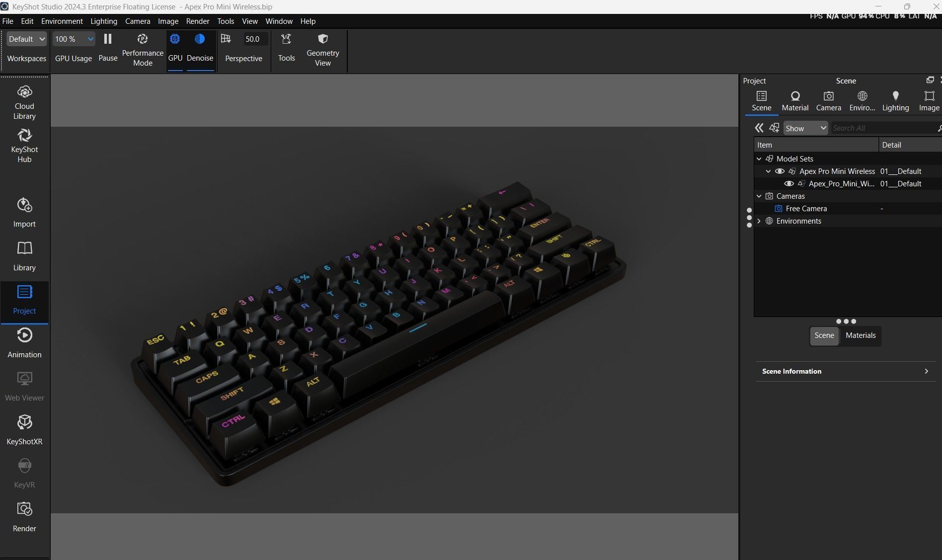Open the Environment menu

[x=62, y=21]
